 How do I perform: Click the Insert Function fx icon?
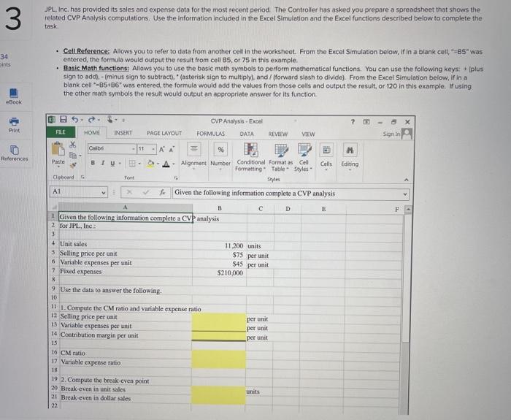pos(162,192)
